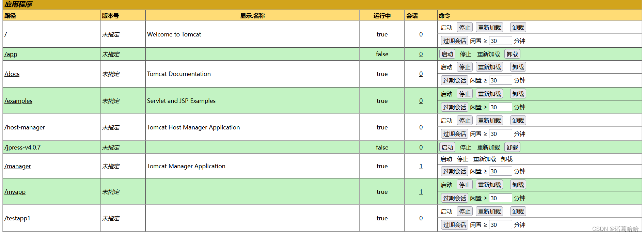Click 重新加载 button for /testapp1
This screenshot has height=235, width=644.
(489, 211)
